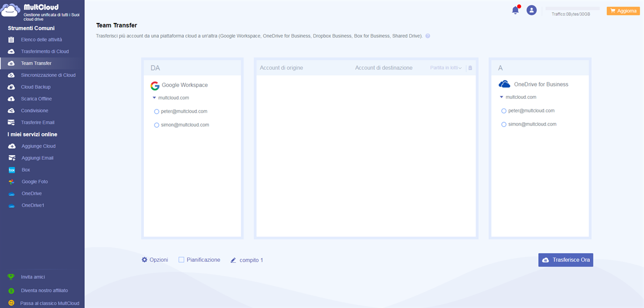The image size is (644, 308).
Task: Click the OneDrive1 sidebar label
Action: pyautogui.click(x=33, y=206)
